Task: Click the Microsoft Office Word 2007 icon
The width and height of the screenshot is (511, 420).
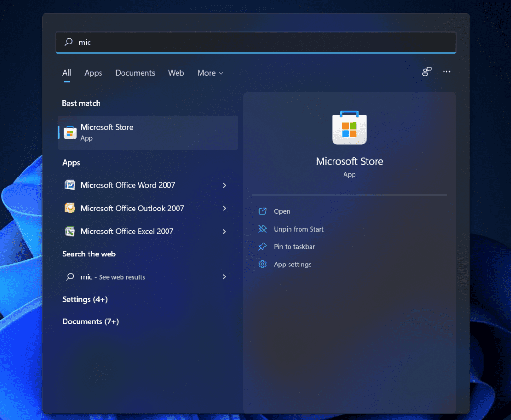Action: 70,185
